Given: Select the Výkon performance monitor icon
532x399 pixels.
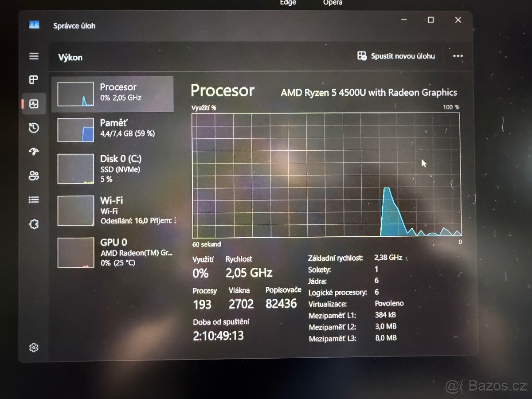Looking at the screenshot, I should point(34,104).
